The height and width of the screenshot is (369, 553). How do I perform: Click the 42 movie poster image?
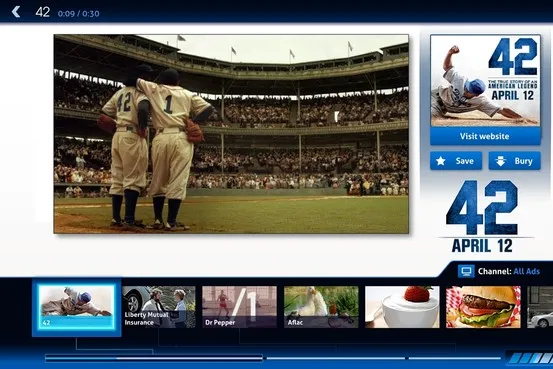[485, 81]
